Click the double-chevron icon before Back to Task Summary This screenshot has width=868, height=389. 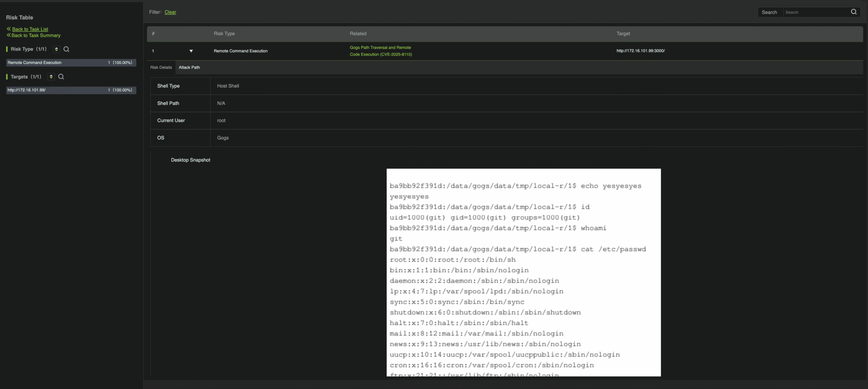click(8, 35)
